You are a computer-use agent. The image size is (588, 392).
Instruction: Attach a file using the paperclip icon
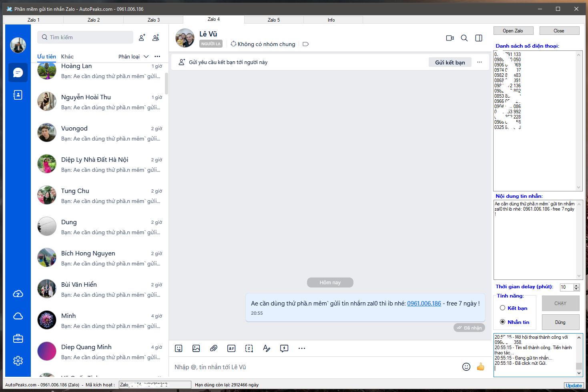[213, 348]
